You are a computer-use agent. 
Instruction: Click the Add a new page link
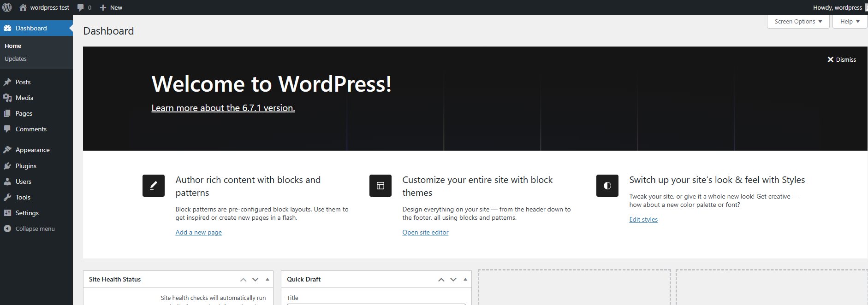tap(199, 232)
